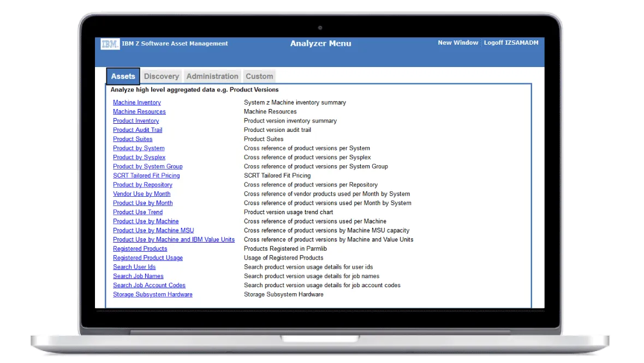Select the Custom tab

pos(259,76)
